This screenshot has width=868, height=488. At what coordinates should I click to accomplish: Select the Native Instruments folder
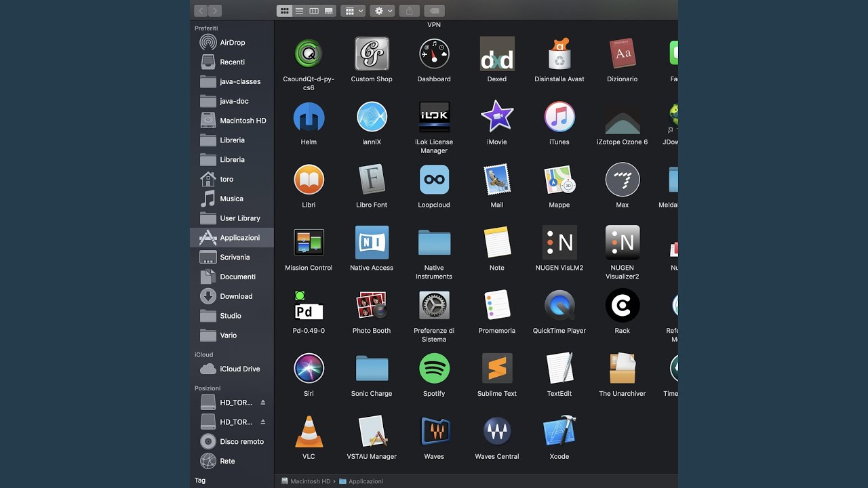(434, 243)
